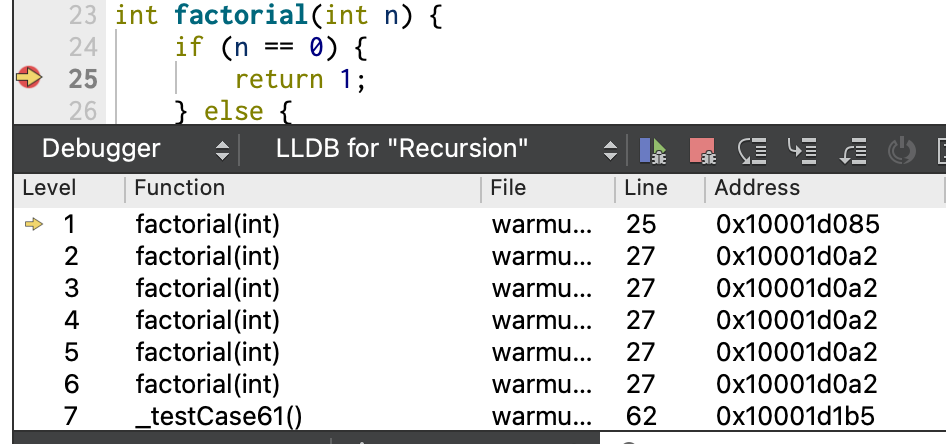Click the "else" keyword on line 26
This screenshot has width=946, height=444.
pyautogui.click(x=233, y=112)
